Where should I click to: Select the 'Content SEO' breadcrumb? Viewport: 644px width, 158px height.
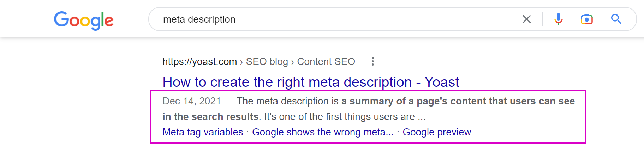tap(326, 62)
